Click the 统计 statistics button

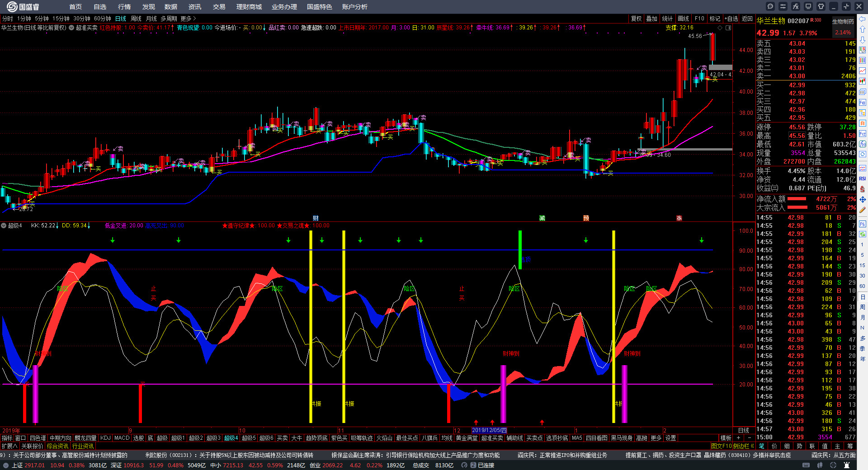click(x=667, y=19)
